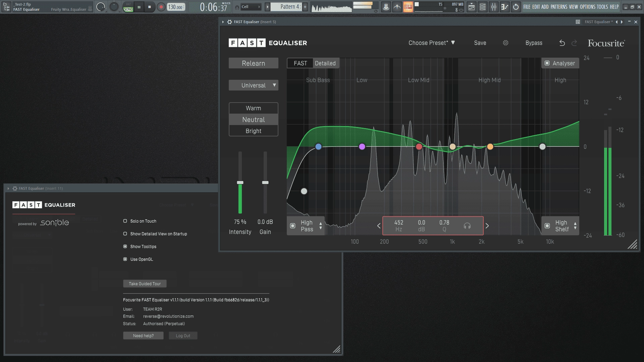Enable Solo on Touch option

click(125, 221)
